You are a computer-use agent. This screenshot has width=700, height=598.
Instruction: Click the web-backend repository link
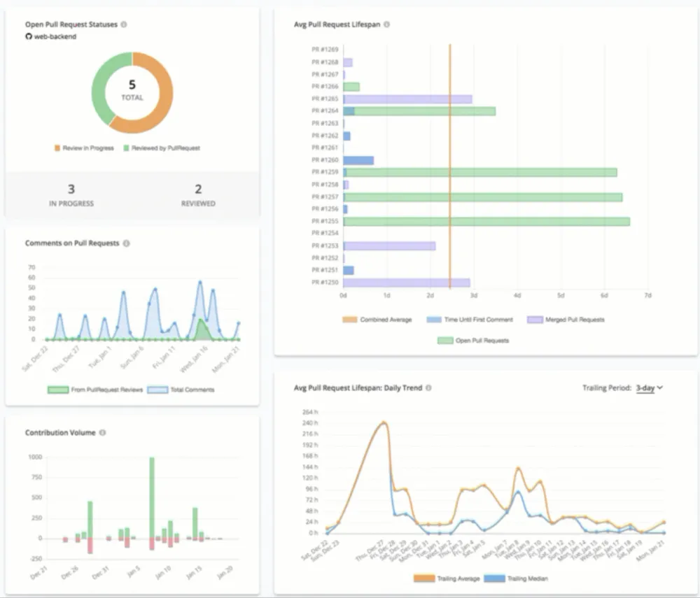click(55, 36)
